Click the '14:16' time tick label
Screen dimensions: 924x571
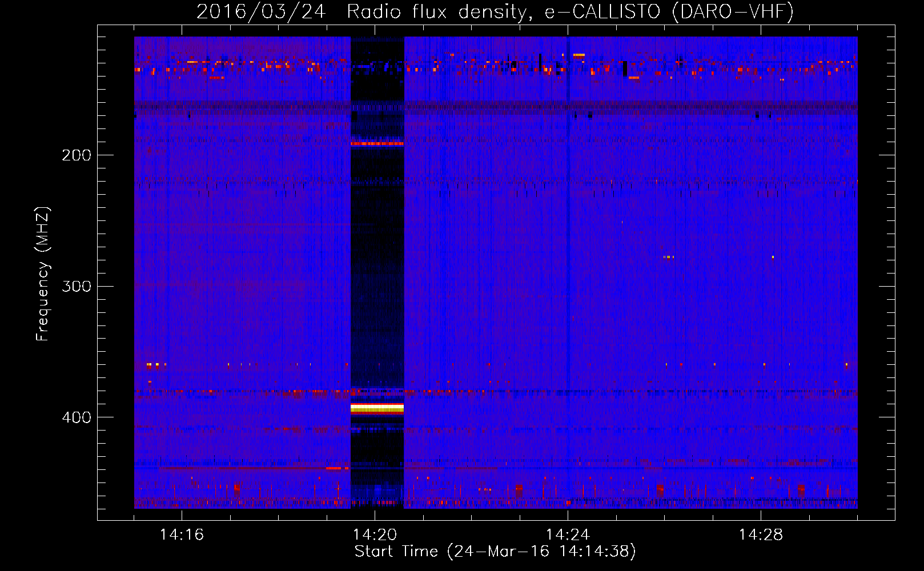pyautogui.click(x=182, y=534)
